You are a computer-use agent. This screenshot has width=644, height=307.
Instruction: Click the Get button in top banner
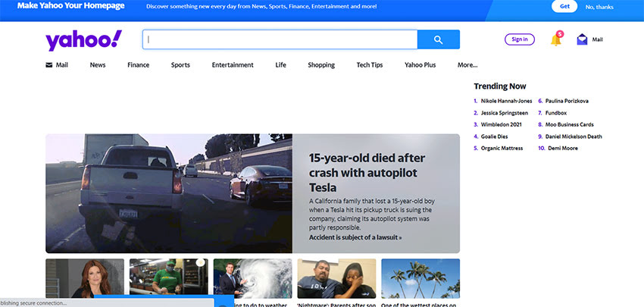click(x=564, y=7)
